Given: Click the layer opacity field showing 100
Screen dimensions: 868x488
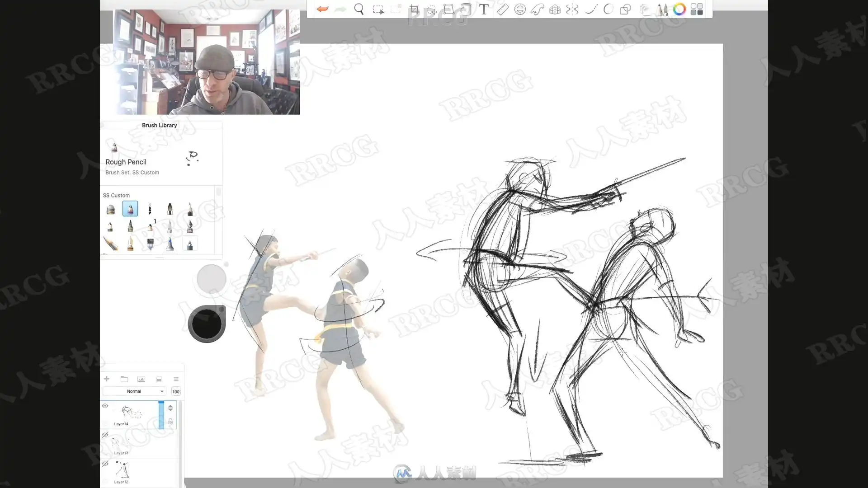Looking at the screenshot, I should pos(176,391).
